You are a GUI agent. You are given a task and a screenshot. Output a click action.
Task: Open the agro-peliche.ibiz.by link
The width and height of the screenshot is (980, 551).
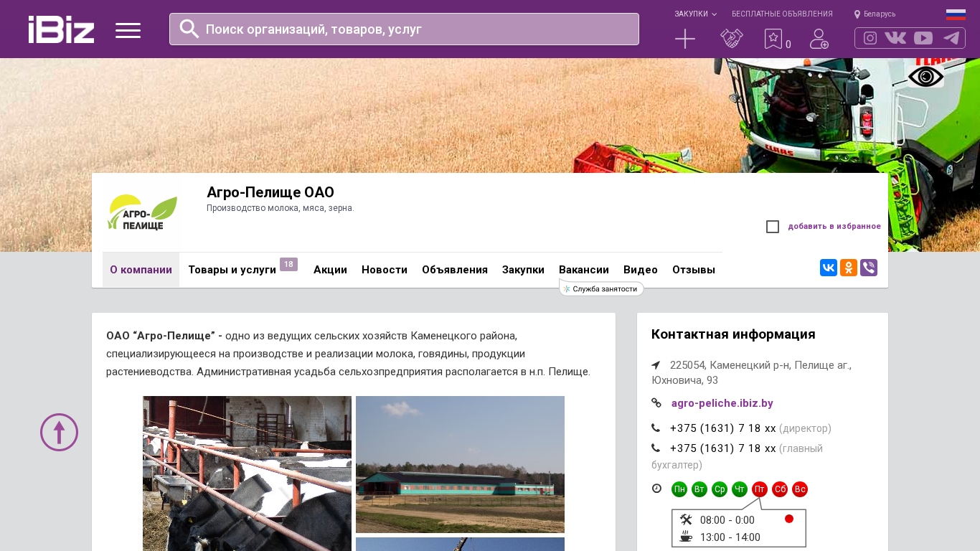[722, 403]
